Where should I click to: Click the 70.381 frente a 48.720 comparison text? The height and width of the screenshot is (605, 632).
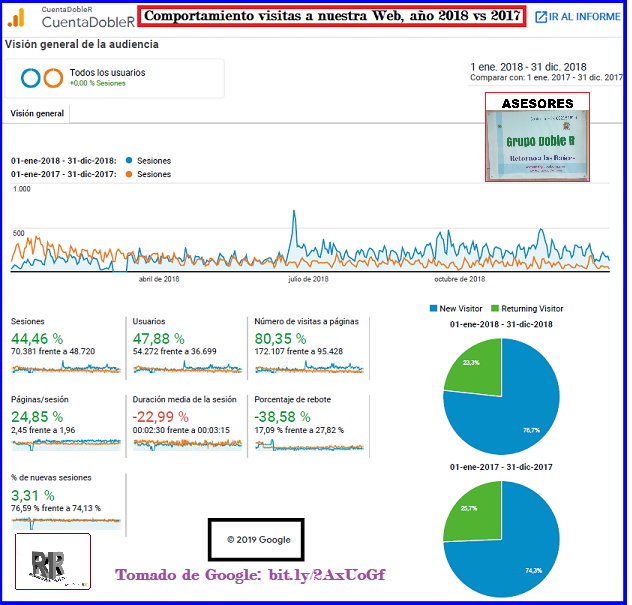53,351
